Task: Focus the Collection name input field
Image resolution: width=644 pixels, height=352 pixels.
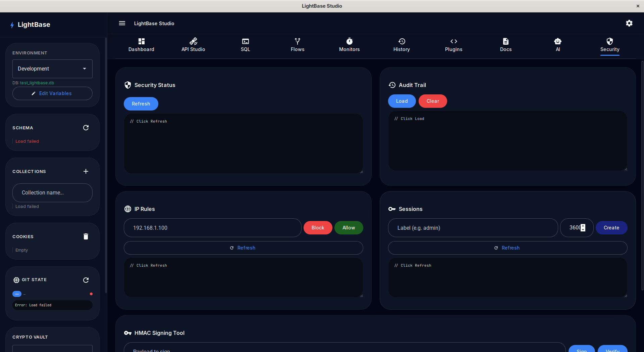Action: 52,193
